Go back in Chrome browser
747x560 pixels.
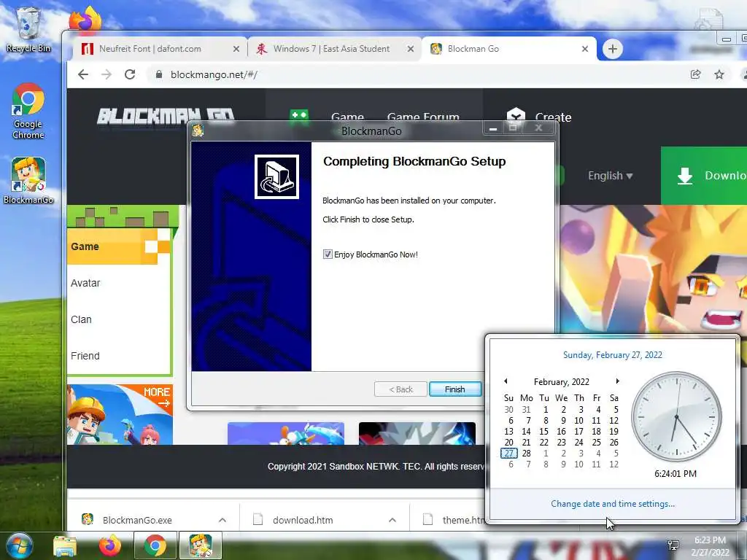tap(83, 74)
